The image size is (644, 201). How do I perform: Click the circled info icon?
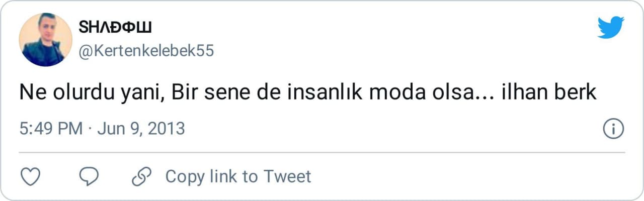click(x=613, y=129)
